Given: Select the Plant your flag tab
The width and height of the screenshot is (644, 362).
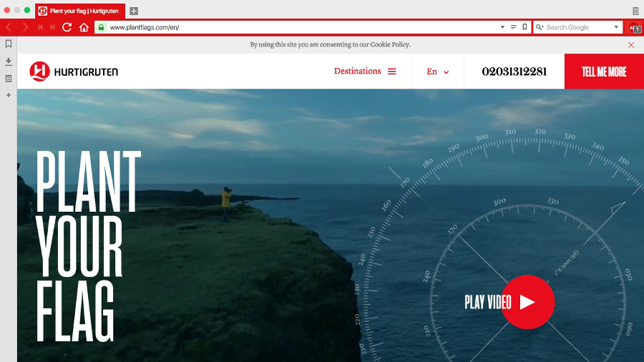Looking at the screenshot, I should 80,11.
